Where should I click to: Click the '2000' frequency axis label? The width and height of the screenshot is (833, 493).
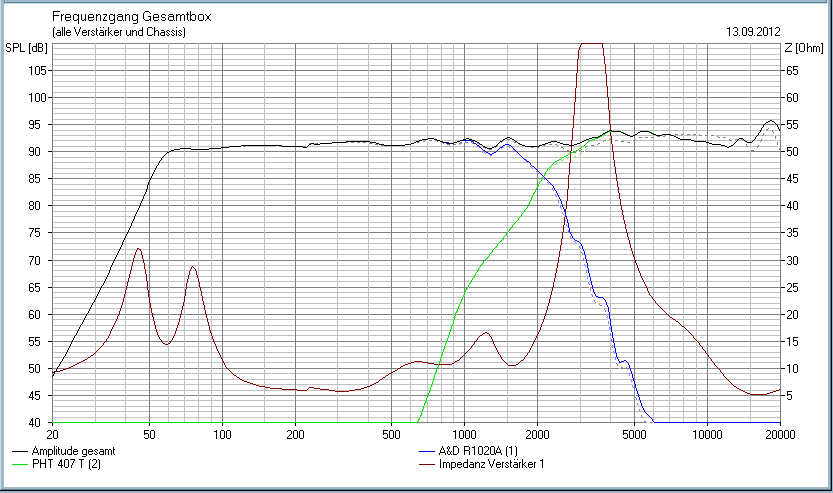537,435
